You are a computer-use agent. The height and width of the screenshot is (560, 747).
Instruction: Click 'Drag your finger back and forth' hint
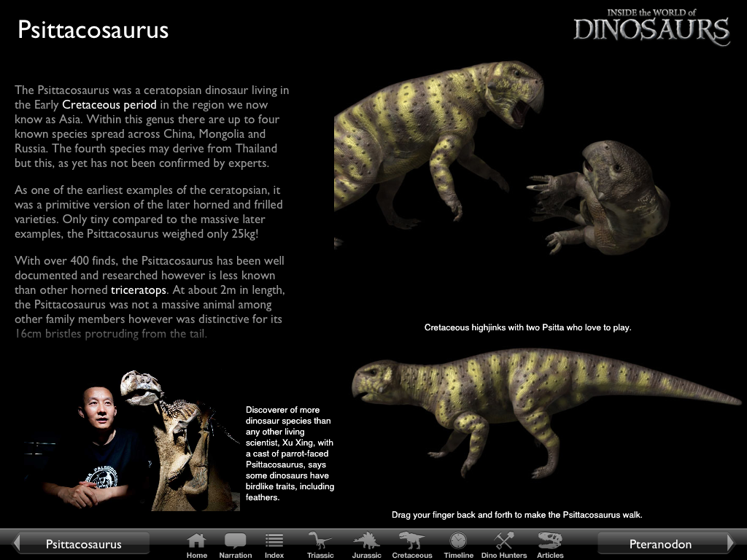[x=517, y=515]
